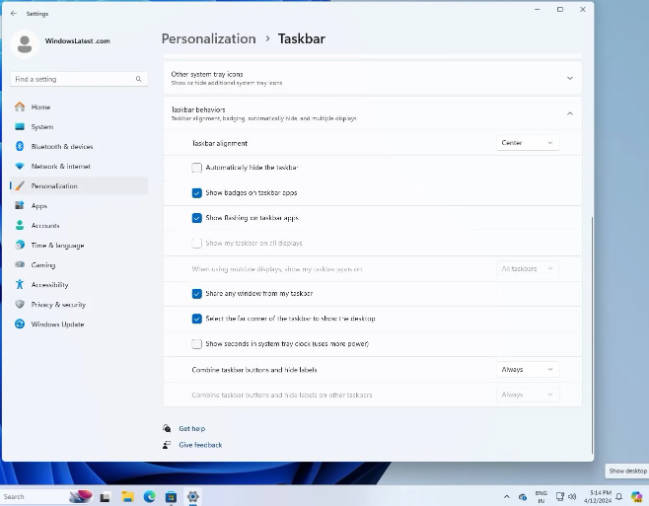This screenshot has height=506, width=649.
Task: Open System settings in the sidebar
Action: pos(79,127)
